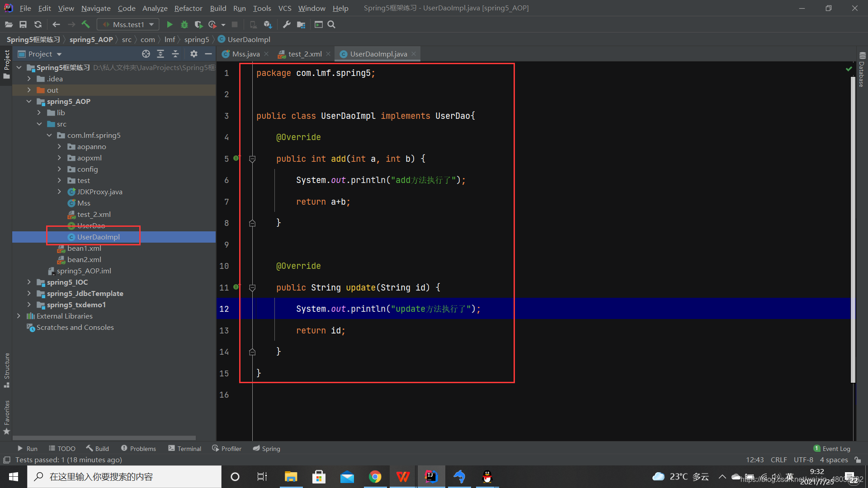Click the gutter implements marker for add method

pyautogui.click(x=236, y=159)
